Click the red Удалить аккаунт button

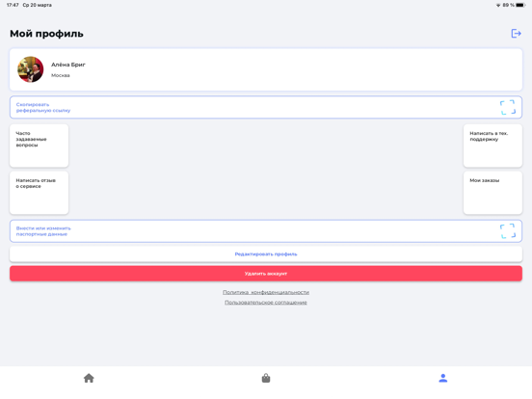click(x=266, y=274)
